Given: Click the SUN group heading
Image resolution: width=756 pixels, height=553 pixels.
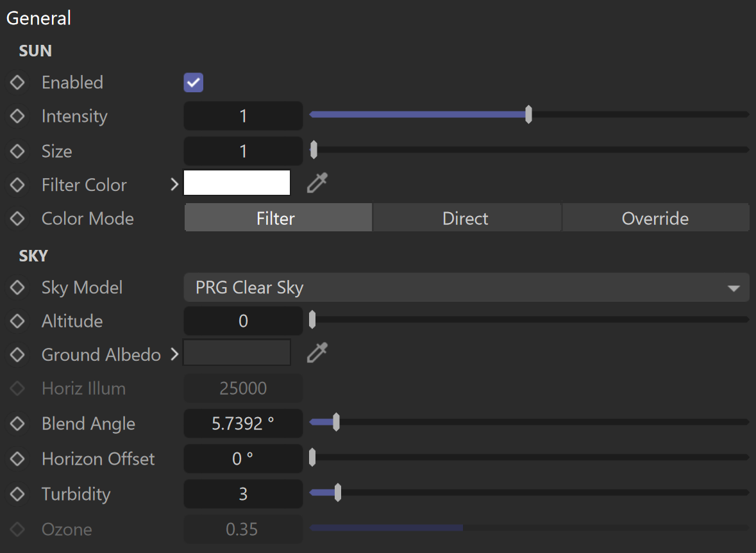Looking at the screenshot, I should click(35, 51).
